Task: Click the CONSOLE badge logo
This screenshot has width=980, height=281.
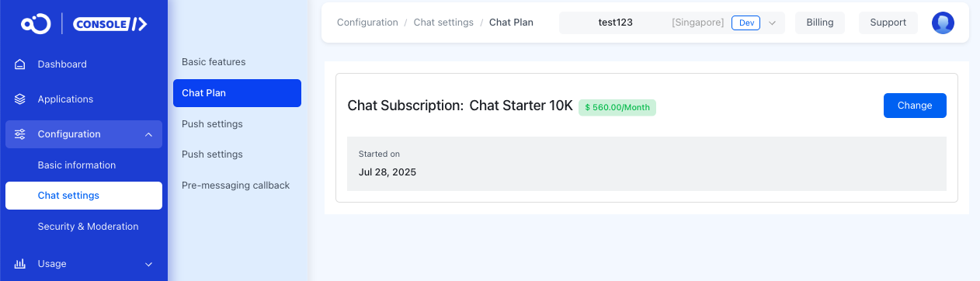Action: click(110, 24)
